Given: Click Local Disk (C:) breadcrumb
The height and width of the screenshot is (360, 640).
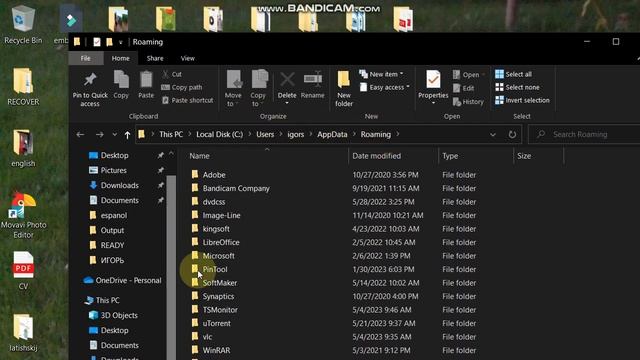Looking at the screenshot, I should pos(220,135).
